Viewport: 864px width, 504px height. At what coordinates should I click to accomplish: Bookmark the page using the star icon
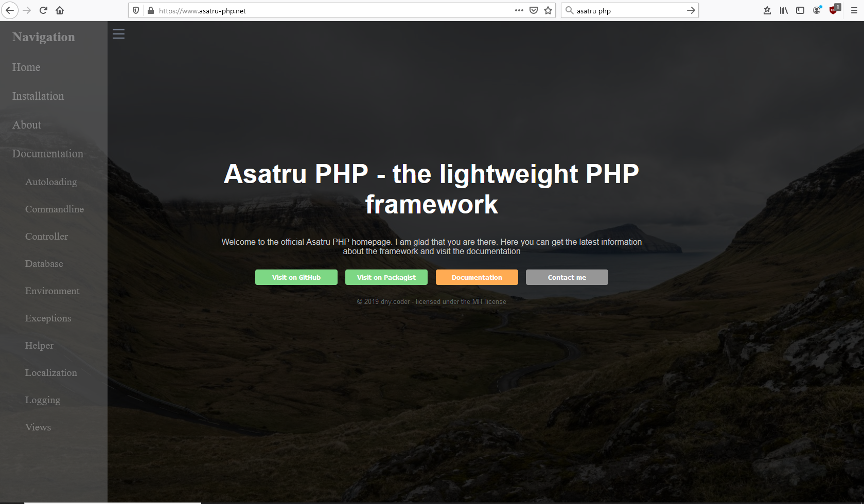[548, 10]
